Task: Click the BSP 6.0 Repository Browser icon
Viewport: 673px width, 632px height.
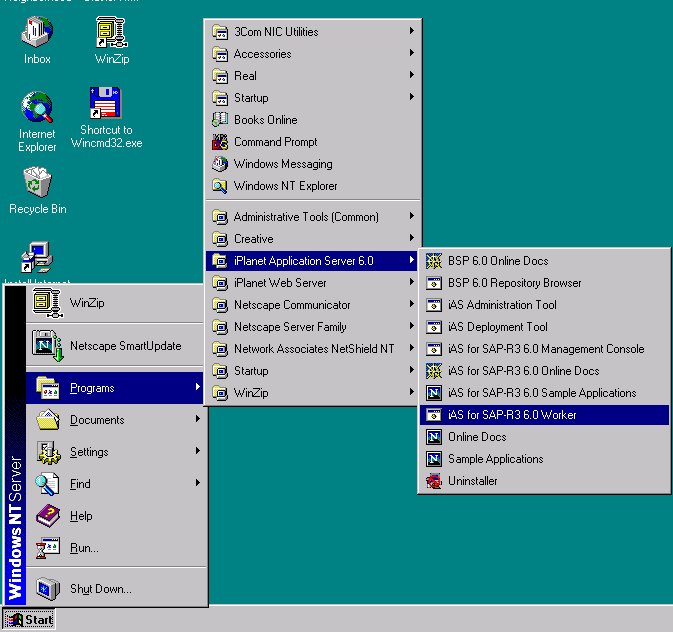Action: point(434,283)
